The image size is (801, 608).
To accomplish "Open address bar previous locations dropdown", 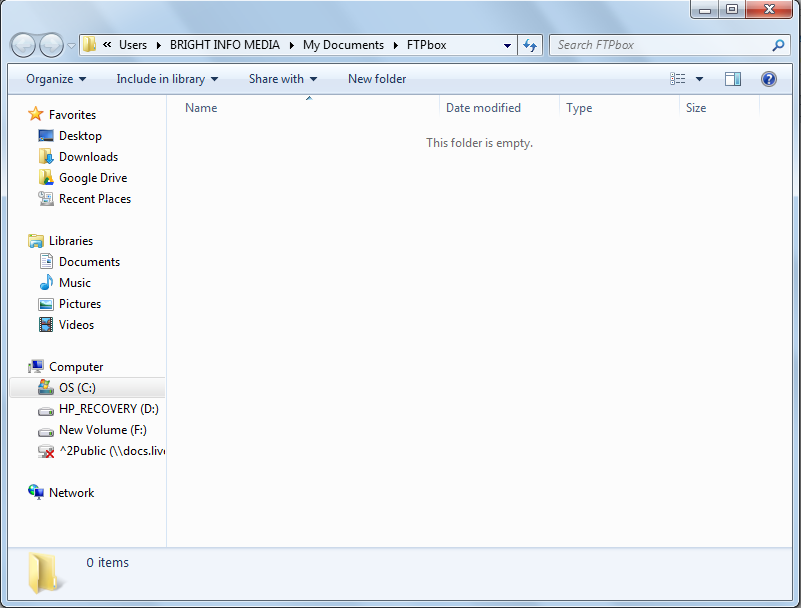I will pyautogui.click(x=507, y=45).
